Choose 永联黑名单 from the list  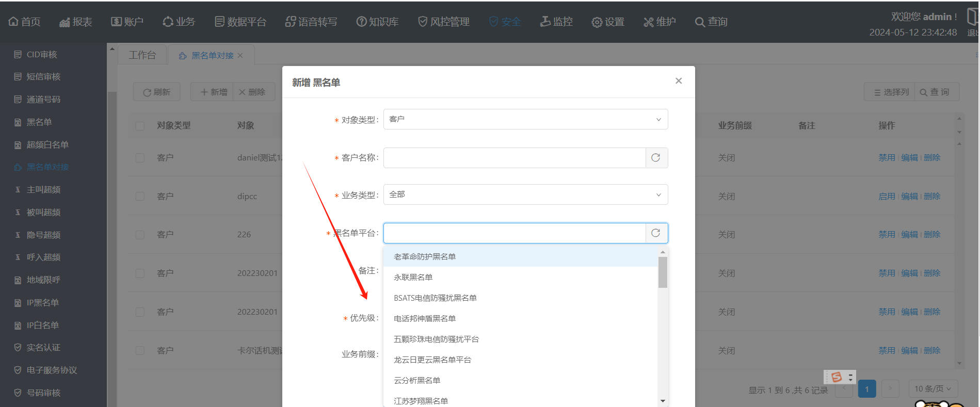(413, 278)
